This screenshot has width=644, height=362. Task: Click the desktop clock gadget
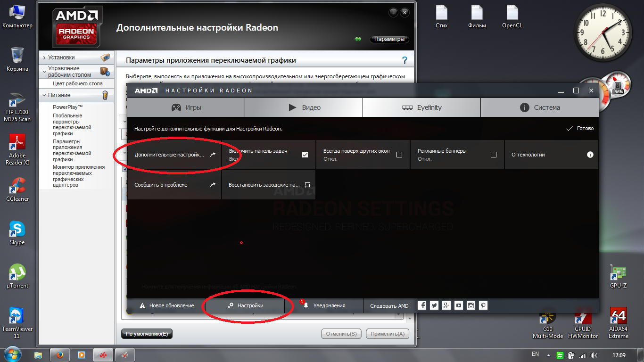603,32
